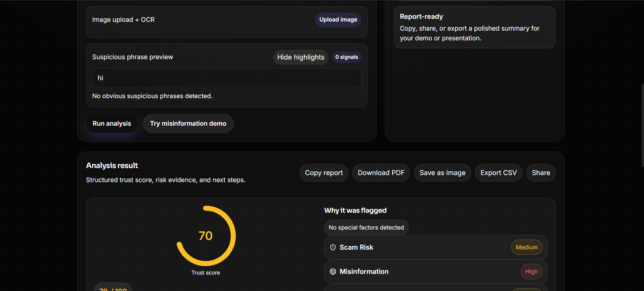Expand the Scam Risk row
The width and height of the screenshot is (644, 291).
(x=436, y=247)
